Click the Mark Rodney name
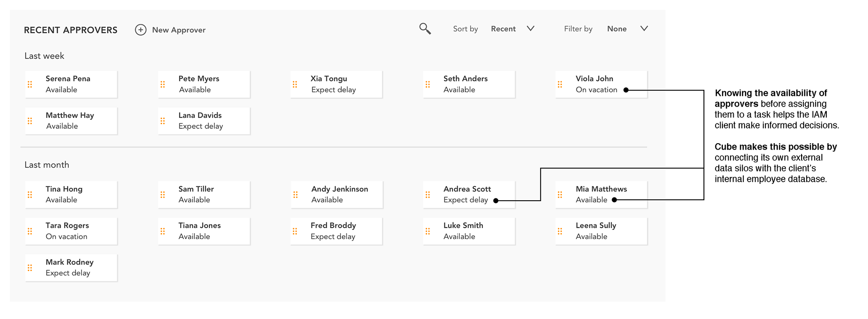 (70, 263)
